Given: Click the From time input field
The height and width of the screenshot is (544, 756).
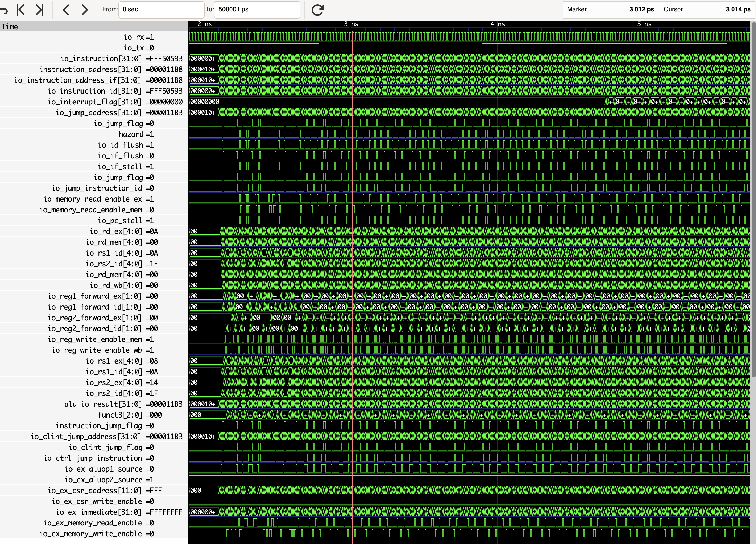Looking at the screenshot, I should 161,9.
